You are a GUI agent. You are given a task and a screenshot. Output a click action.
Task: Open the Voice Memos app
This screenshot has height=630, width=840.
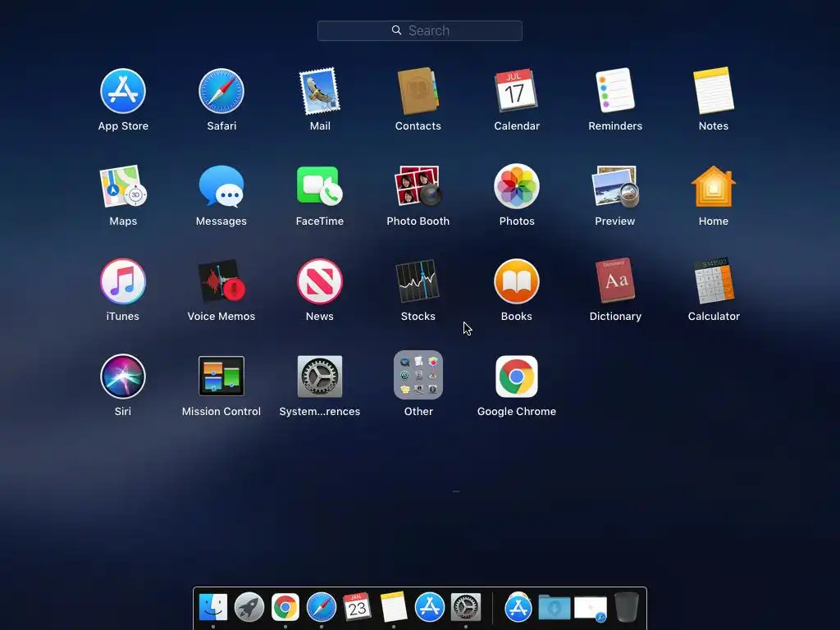(x=221, y=281)
